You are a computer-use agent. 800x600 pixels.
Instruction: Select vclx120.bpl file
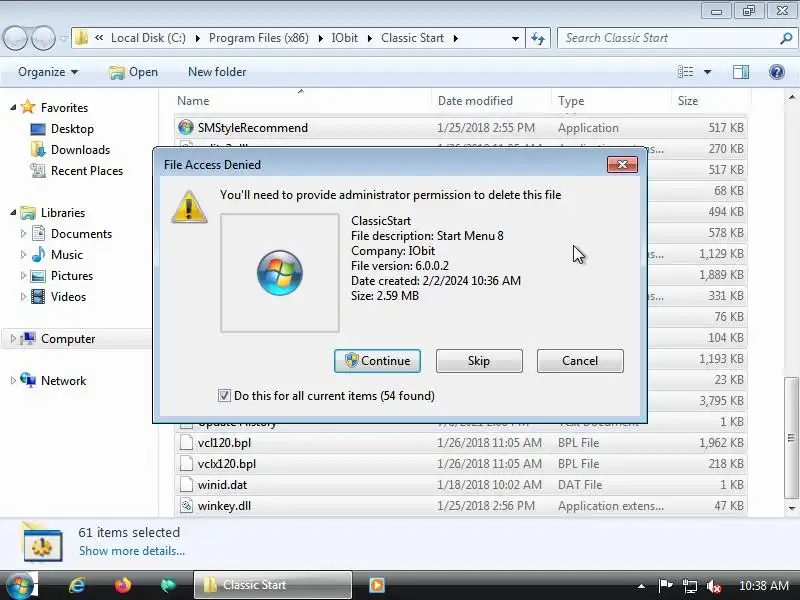[x=460, y=464]
